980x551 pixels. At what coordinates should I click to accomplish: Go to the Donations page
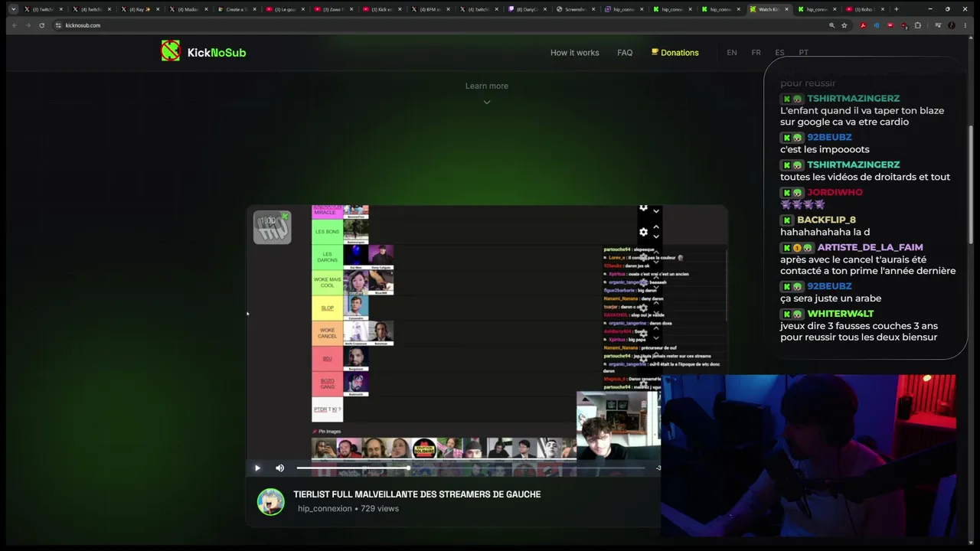point(675,53)
